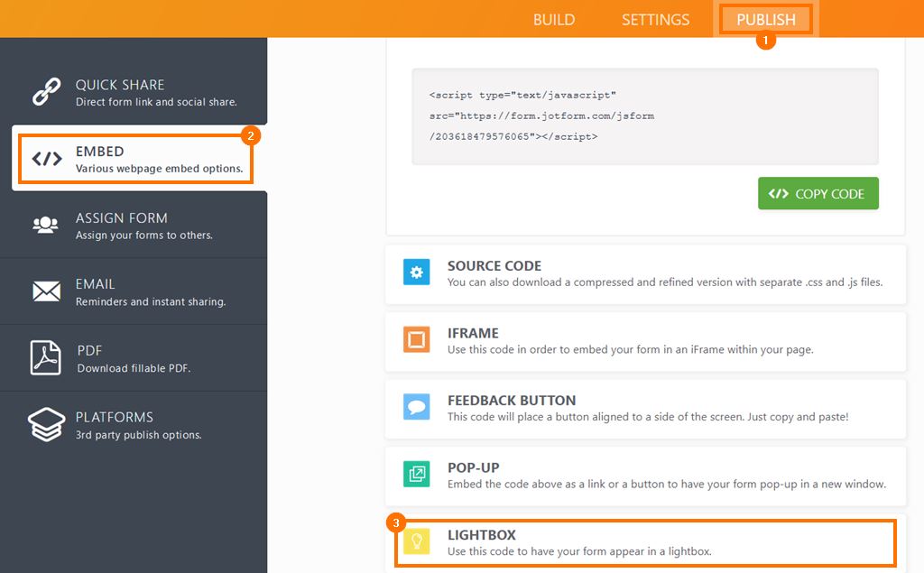The width and height of the screenshot is (924, 573).
Task: Click 'You can also download a compressed' description
Action: tap(665, 282)
